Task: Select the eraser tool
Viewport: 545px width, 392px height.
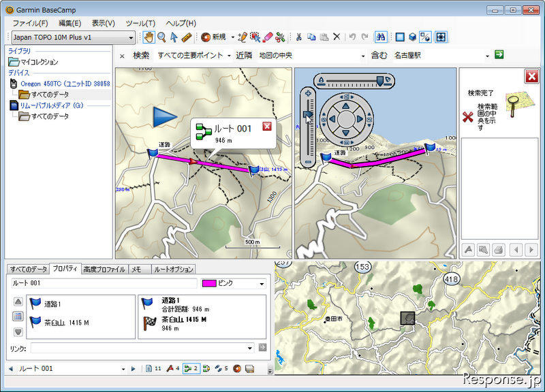Action: (268, 37)
